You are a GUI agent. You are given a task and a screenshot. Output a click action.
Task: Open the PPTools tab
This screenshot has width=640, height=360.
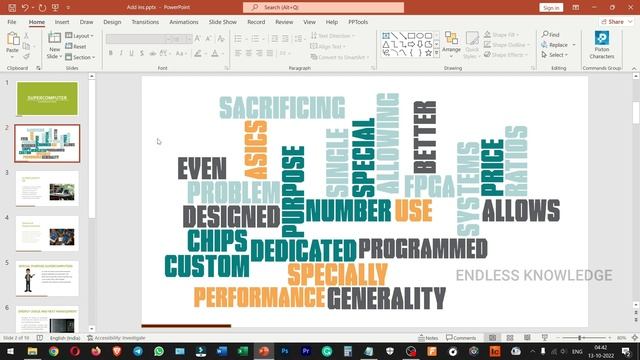point(358,22)
